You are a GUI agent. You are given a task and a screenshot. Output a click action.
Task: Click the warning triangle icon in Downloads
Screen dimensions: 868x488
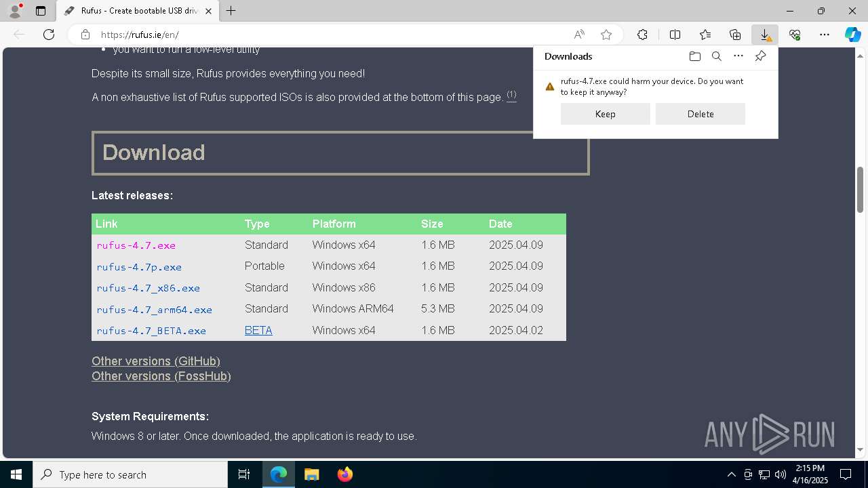(550, 87)
